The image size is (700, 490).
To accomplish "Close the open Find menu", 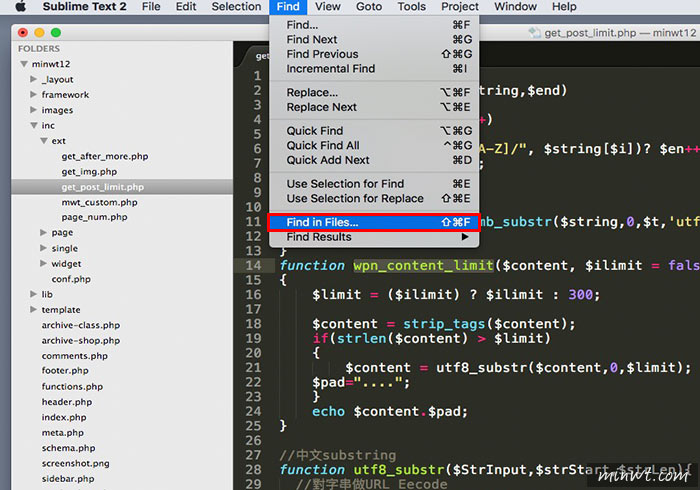I will [288, 6].
